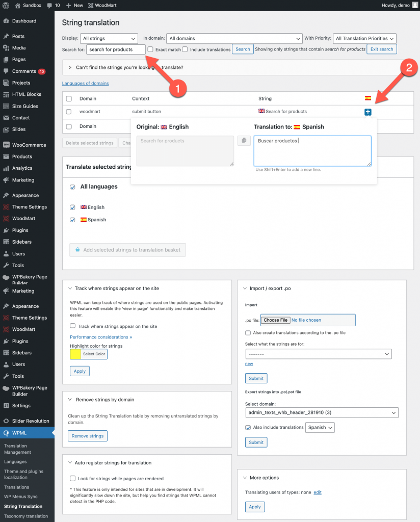Click the Products icon in sidebar
The image size is (420, 522).
point(6,157)
